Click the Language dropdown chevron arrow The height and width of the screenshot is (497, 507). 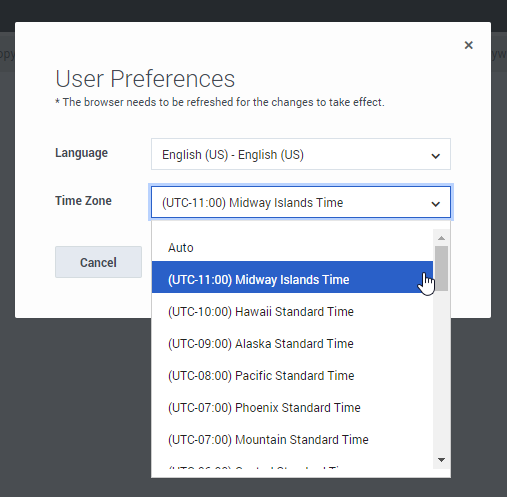tap(435, 156)
